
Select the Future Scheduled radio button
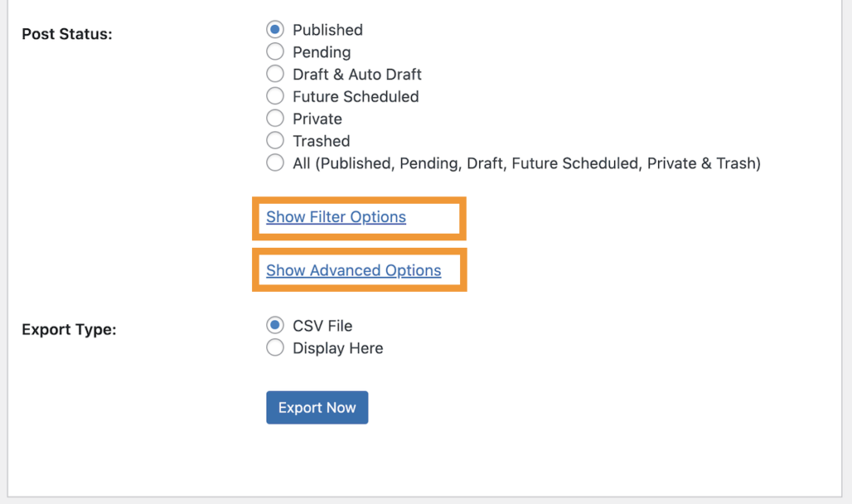(x=275, y=96)
